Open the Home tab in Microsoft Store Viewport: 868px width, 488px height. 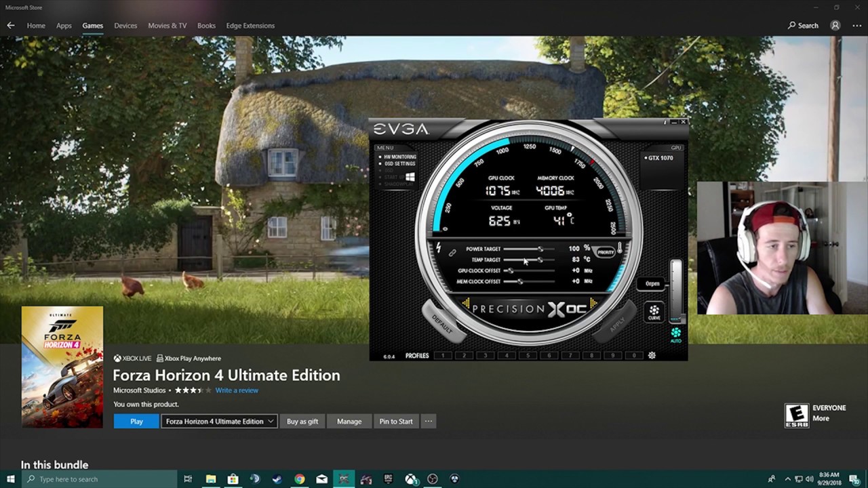[x=36, y=26]
